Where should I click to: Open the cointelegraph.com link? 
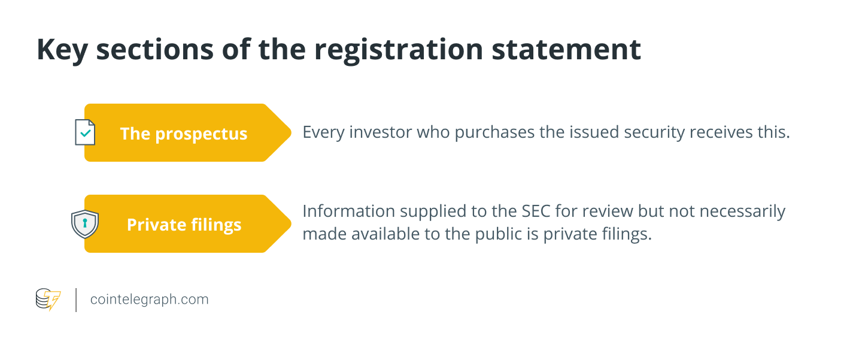click(149, 299)
